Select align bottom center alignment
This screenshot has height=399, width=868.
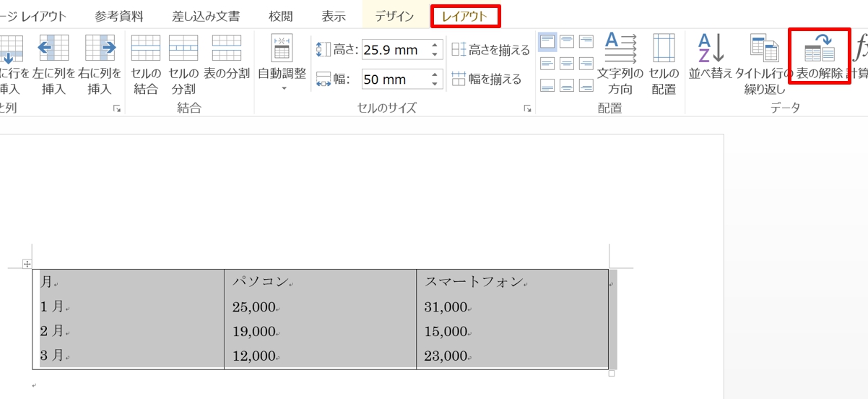coord(567,86)
